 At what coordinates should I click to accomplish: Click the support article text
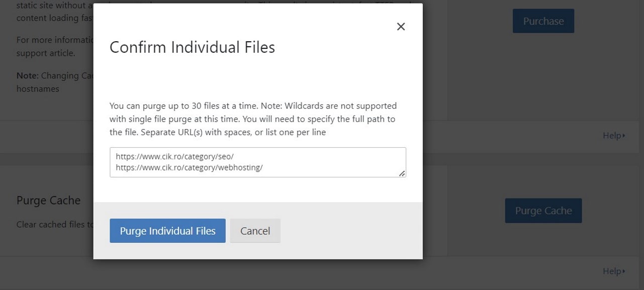[46, 53]
